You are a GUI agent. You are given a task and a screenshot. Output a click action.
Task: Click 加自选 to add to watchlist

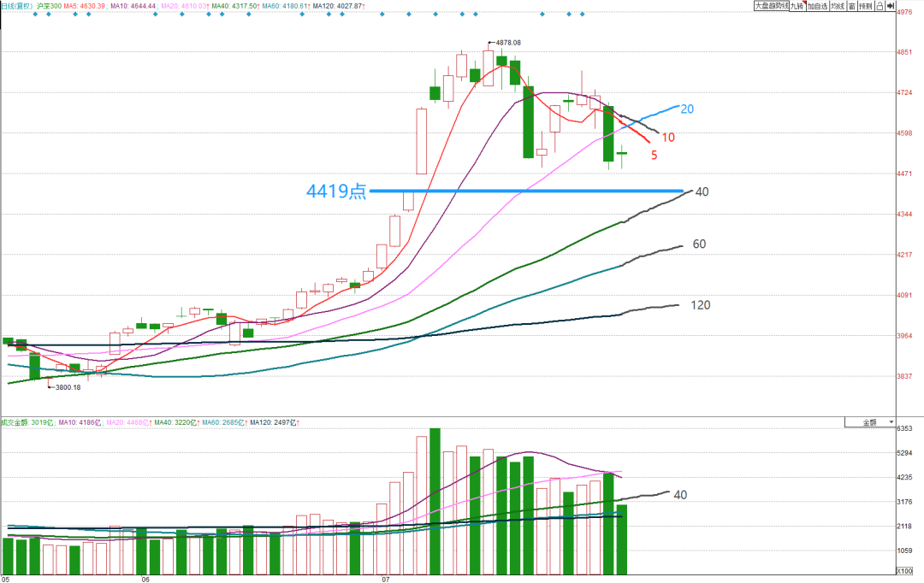tap(817, 6)
